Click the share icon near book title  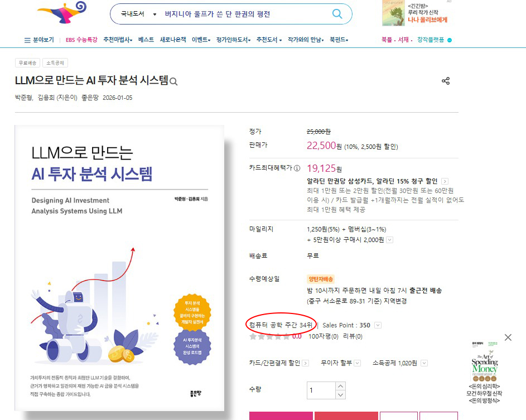(446, 81)
